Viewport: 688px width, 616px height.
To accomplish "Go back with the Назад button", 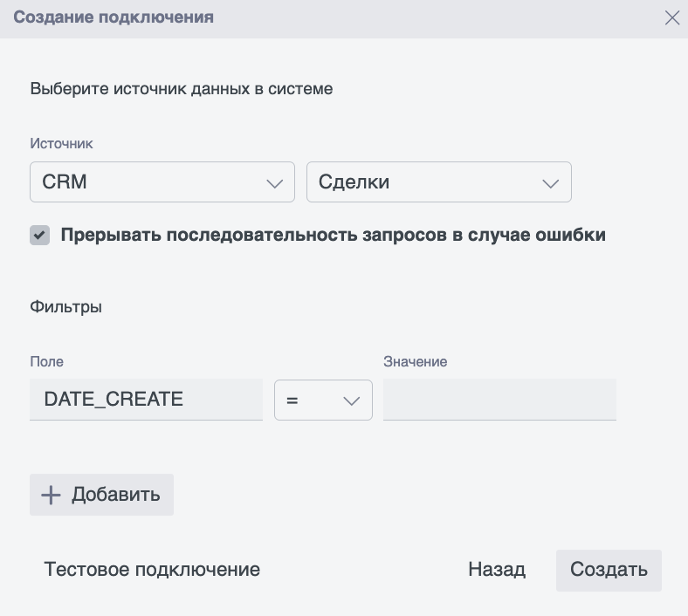I will 497,570.
